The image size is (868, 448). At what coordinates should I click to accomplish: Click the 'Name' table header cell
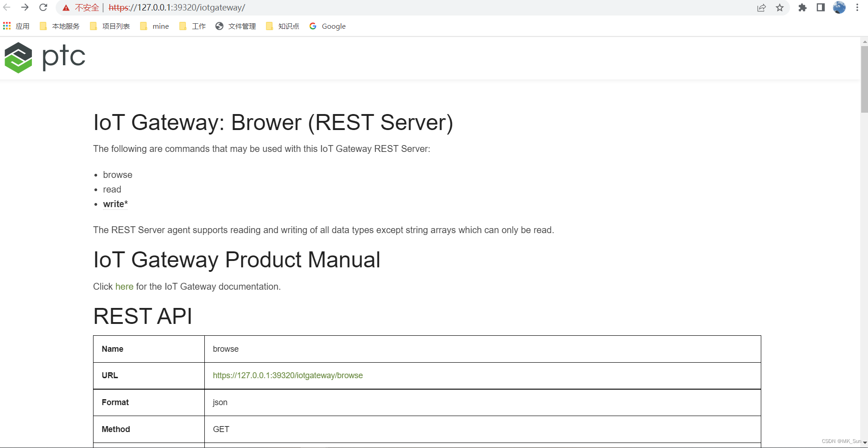149,349
